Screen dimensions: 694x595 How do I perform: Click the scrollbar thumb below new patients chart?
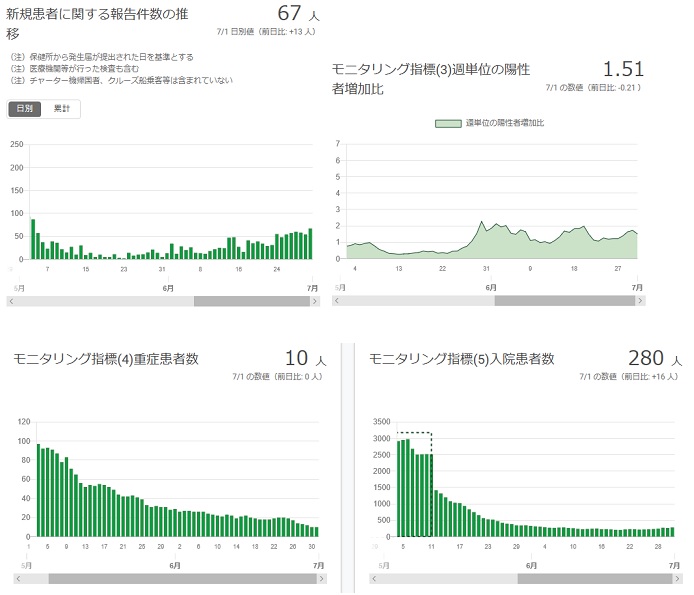[x=250, y=301]
